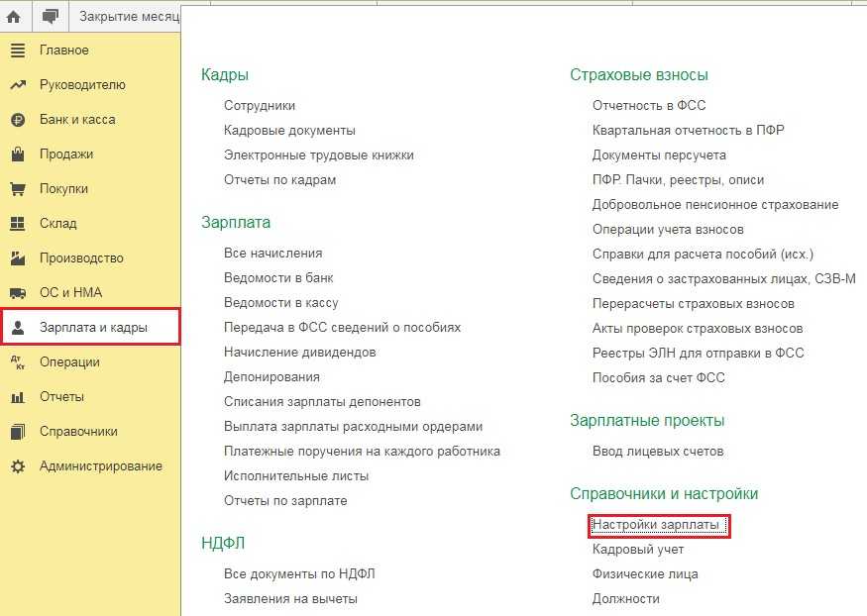
Task: Open Исполнительные листы
Action: (296, 476)
